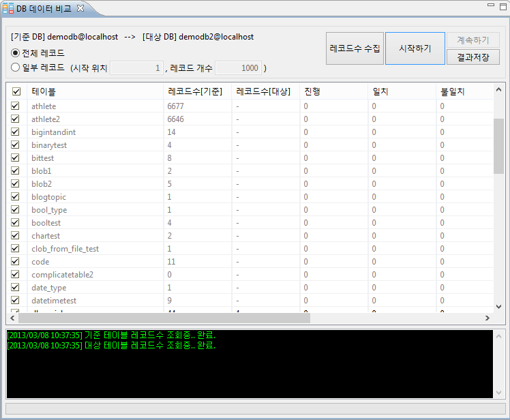Click the 불일치 column header
This screenshot has height=420, width=510.
point(465,91)
